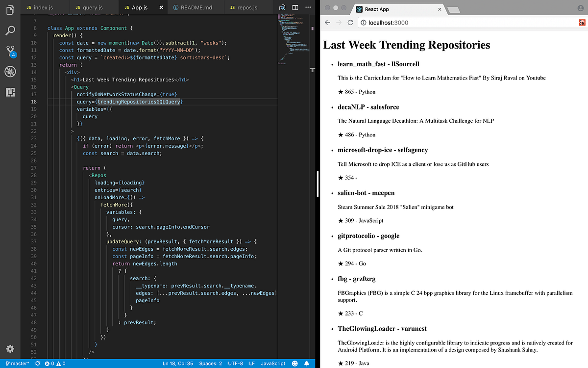Image resolution: width=588 pixels, height=368 pixels.
Task: Switch to the README.md tab
Action: pyautogui.click(x=196, y=7)
